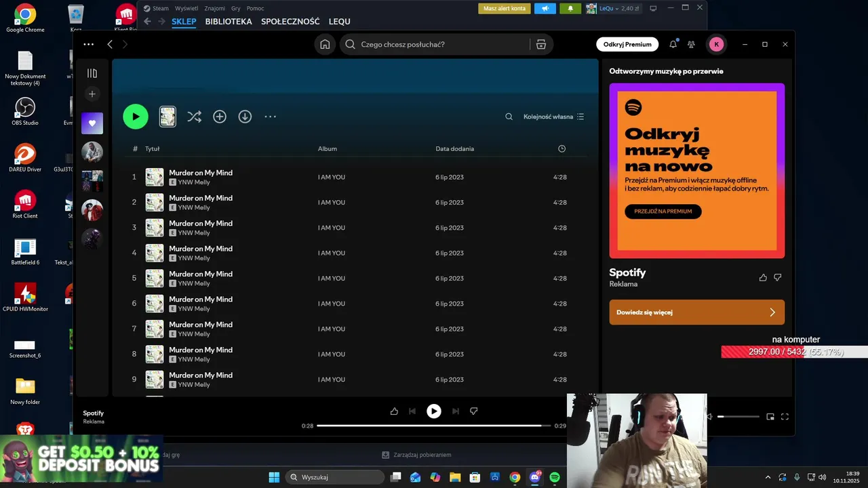The image size is (868, 488).
Task: Select track 5 Murder on My Mind
Action: tap(356, 278)
